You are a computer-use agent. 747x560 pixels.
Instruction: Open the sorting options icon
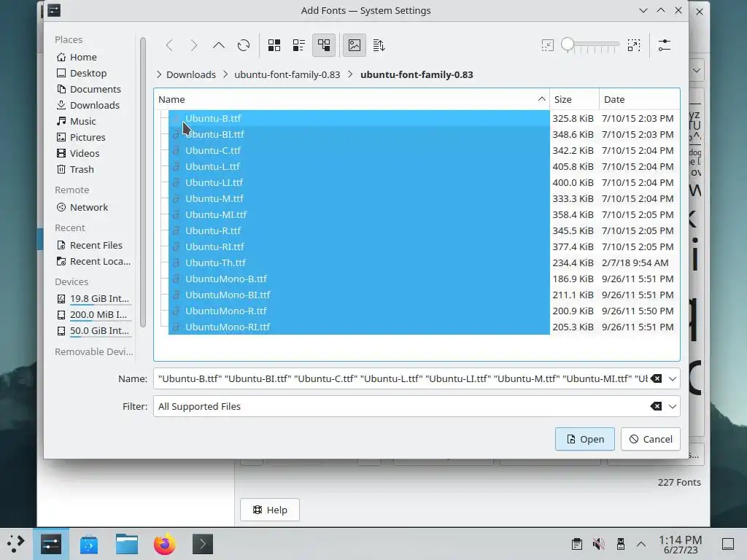pyautogui.click(x=379, y=45)
